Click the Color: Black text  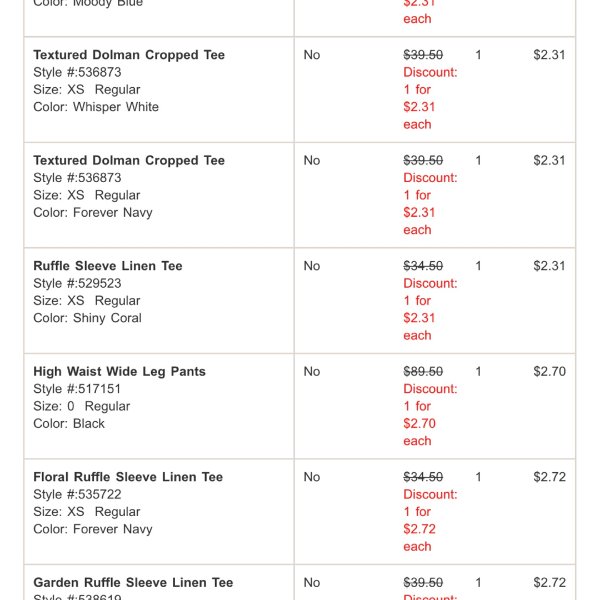(x=69, y=424)
